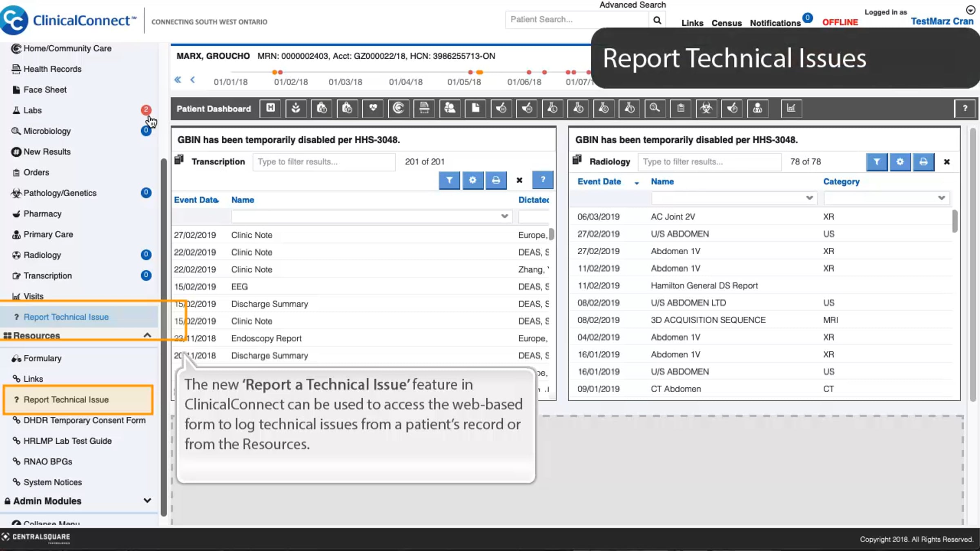Click the Patient Search magnifier button
This screenshot has height=551, width=980.
coord(657,20)
